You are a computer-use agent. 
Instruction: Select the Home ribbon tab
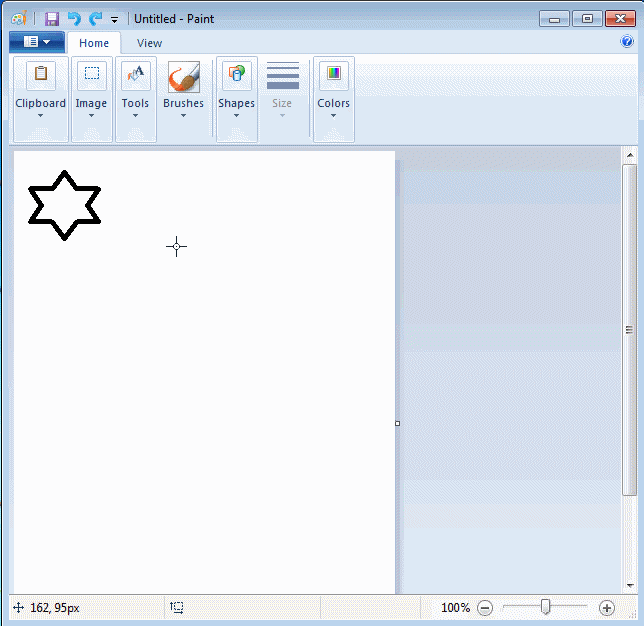tap(94, 43)
